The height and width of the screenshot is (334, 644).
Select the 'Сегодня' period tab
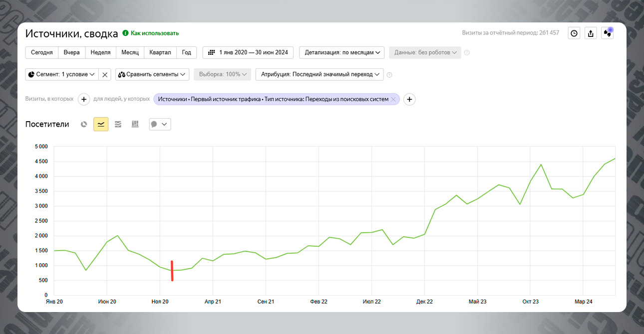click(x=42, y=52)
